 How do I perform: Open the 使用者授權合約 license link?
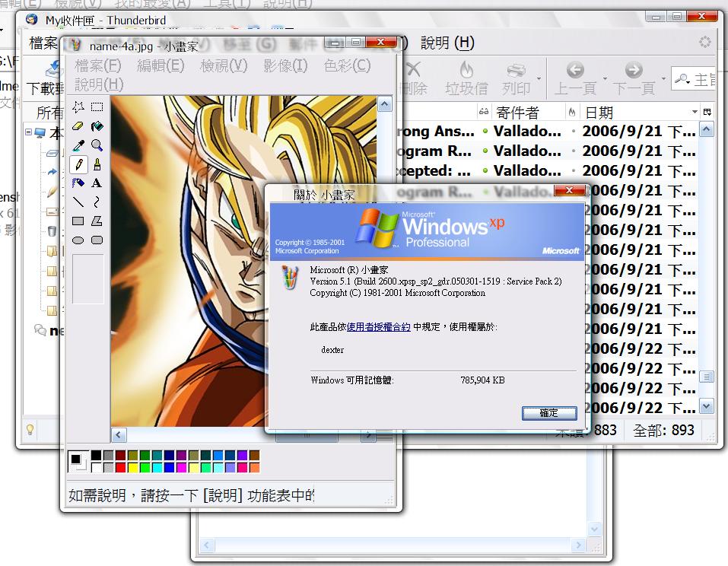tap(378, 327)
